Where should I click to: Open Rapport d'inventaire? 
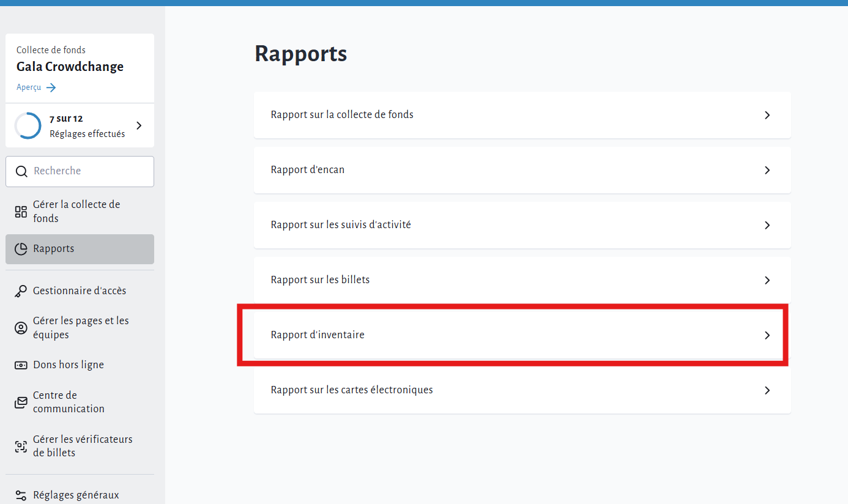[523, 335]
